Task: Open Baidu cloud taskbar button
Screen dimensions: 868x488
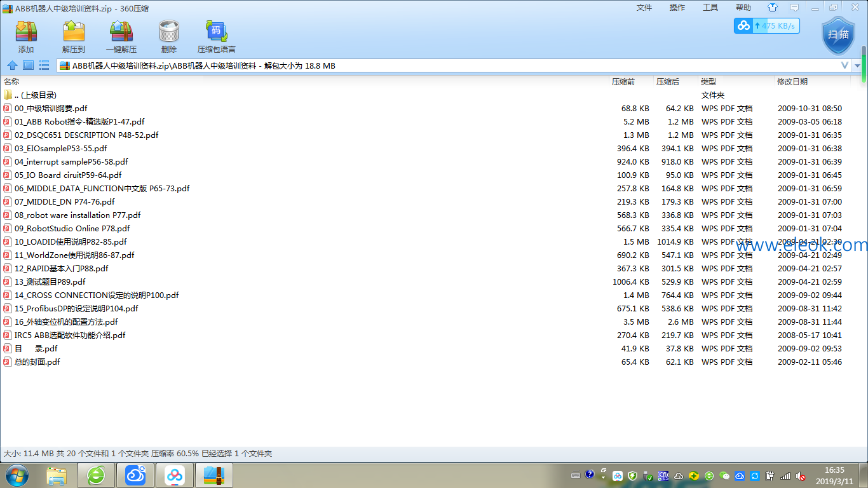Action: pos(175,475)
